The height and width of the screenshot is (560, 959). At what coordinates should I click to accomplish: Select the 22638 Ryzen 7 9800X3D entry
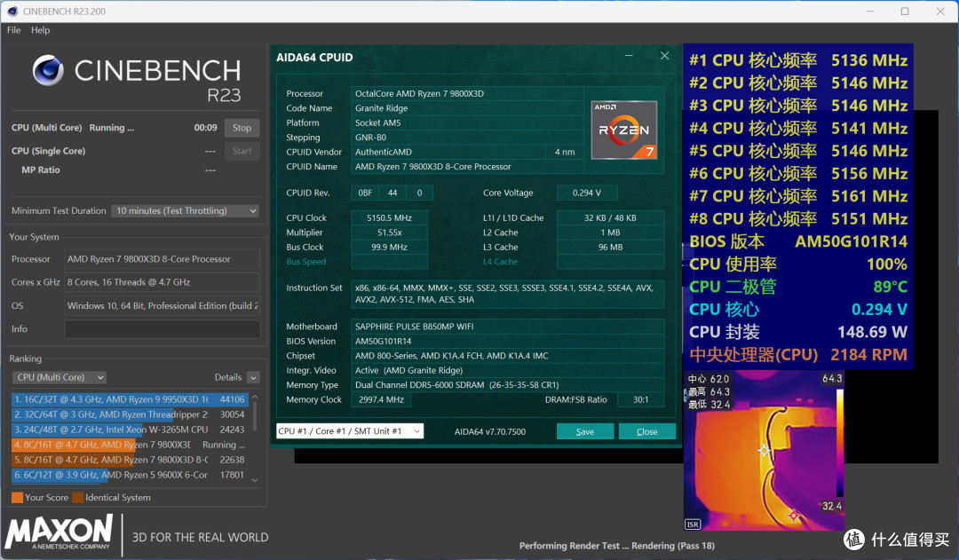click(130, 460)
